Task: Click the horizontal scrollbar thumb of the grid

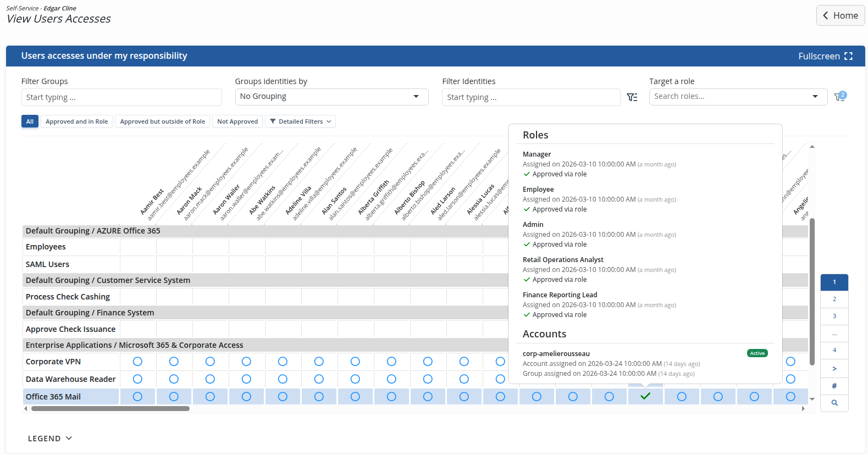Action: coord(110,408)
